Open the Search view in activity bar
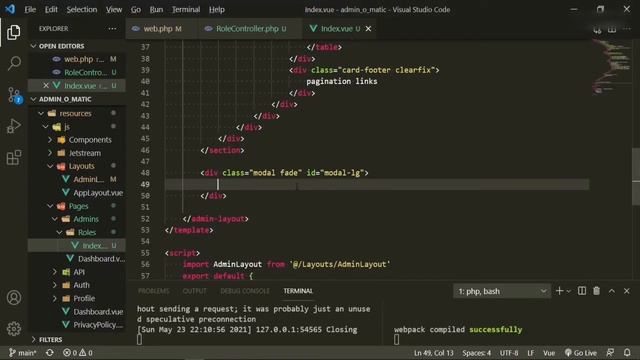Viewport: 640px width, 360px height. tap(13, 63)
